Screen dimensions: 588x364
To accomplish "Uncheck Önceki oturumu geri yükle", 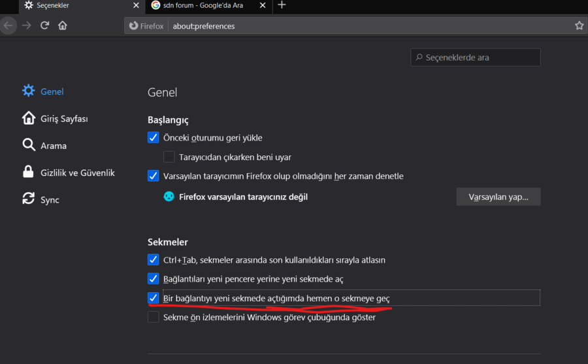I will pos(154,138).
